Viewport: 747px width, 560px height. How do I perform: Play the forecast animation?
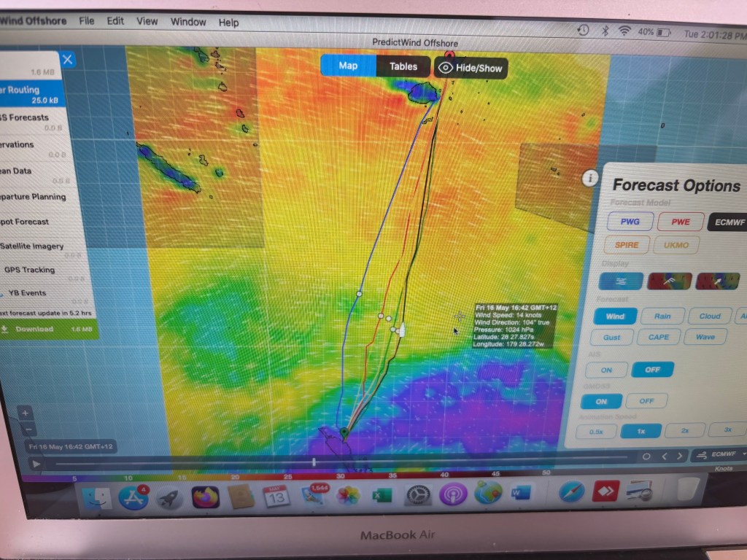point(36,463)
